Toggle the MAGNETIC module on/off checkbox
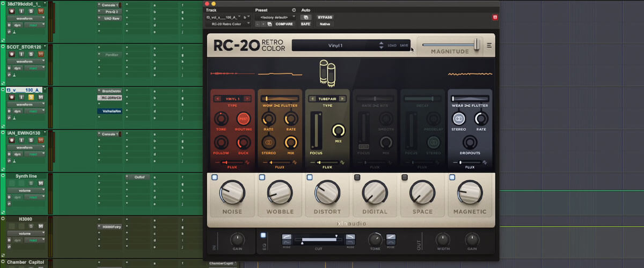This screenshot has height=268, width=644. [452, 177]
